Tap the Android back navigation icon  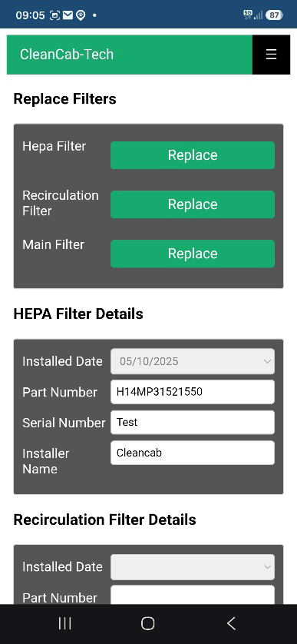[231, 623]
